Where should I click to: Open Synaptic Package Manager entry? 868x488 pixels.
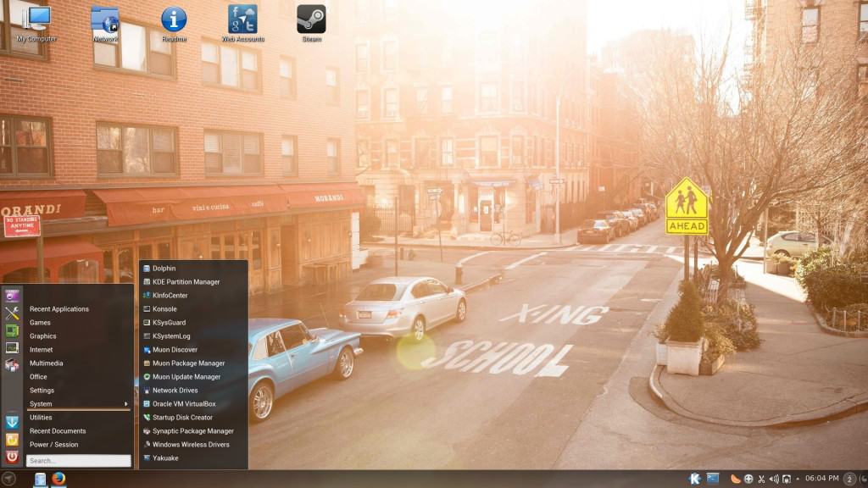[x=192, y=431]
